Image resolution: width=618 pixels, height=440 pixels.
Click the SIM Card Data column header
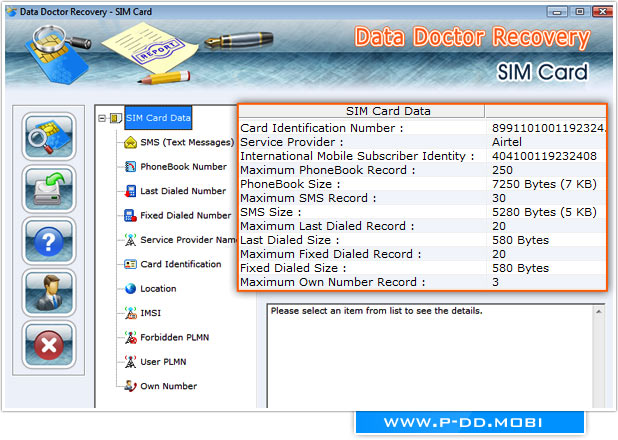point(362,111)
